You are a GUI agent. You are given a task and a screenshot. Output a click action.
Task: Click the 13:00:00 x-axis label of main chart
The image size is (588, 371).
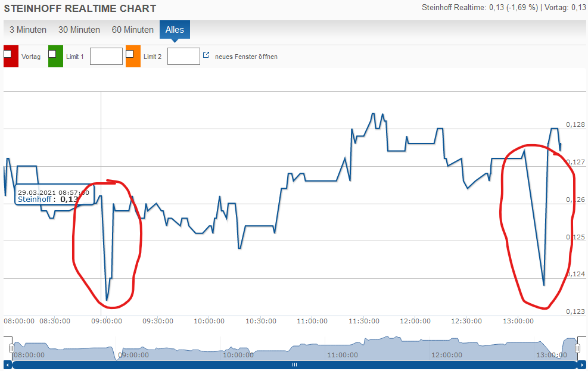coord(518,321)
